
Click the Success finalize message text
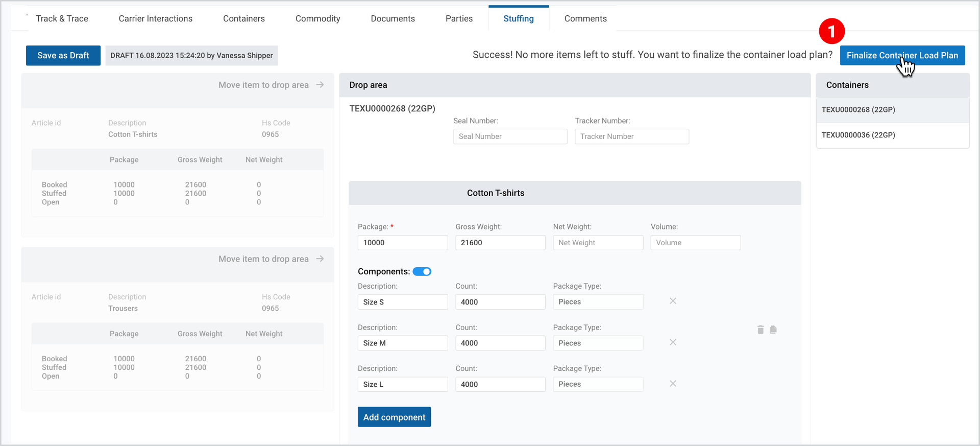coord(652,55)
